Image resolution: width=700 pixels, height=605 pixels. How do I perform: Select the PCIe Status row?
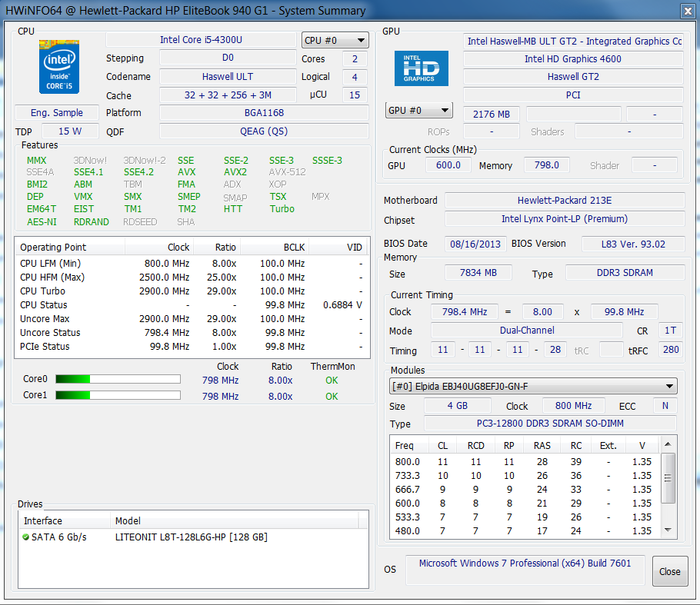pyautogui.click(x=192, y=346)
